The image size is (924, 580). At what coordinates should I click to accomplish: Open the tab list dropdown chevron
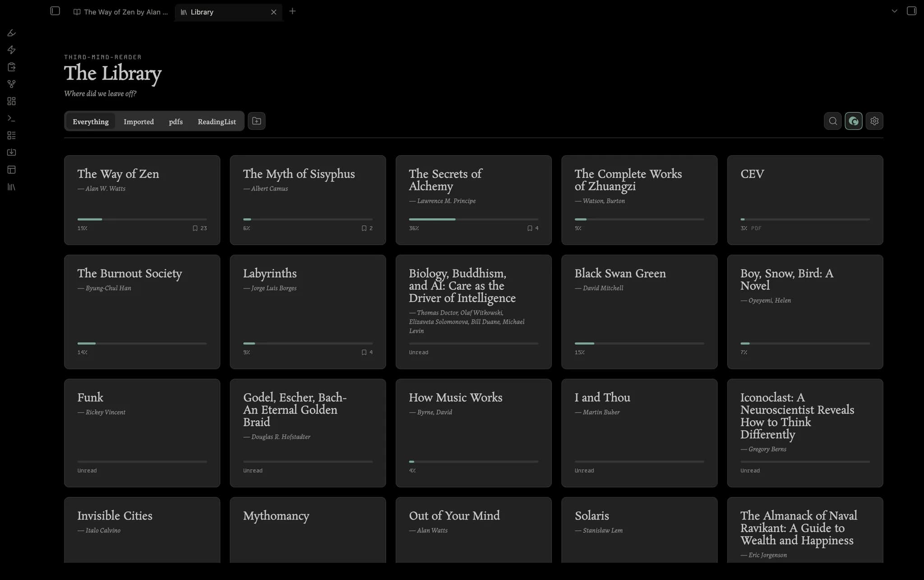[x=894, y=11]
